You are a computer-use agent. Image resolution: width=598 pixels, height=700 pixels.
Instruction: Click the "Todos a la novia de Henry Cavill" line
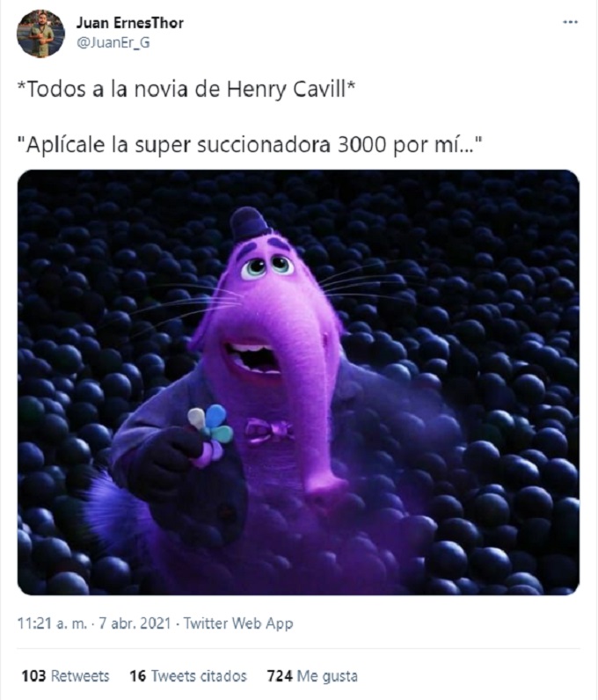pyautogui.click(x=186, y=90)
